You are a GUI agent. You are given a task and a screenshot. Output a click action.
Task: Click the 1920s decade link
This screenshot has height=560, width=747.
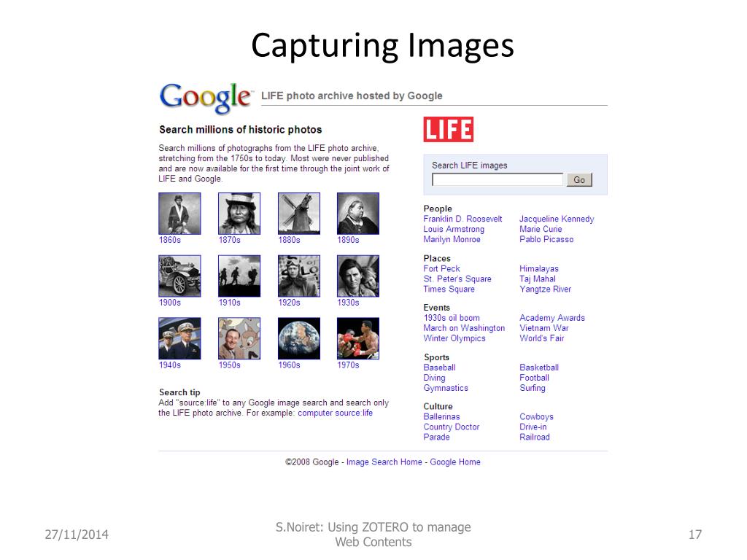[x=289, y=303]
